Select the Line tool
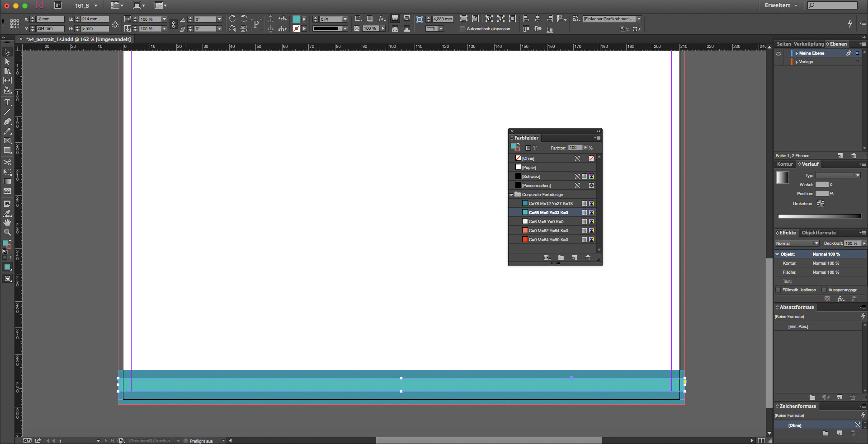Screen dimensions: 868x444 coord(7,112)
